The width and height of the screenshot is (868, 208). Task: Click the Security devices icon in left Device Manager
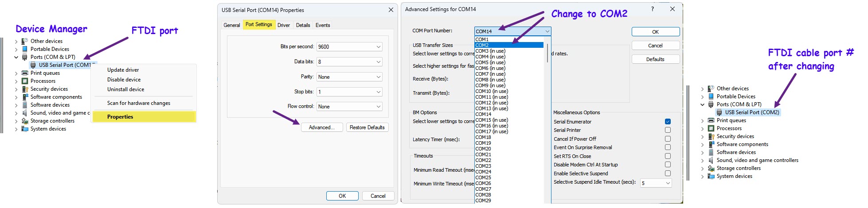[25, 89]
